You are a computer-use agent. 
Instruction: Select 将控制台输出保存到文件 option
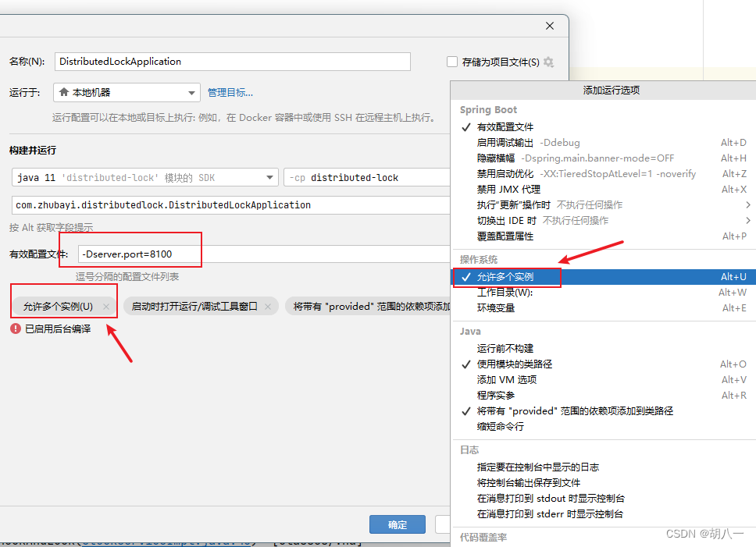(604, 482)
